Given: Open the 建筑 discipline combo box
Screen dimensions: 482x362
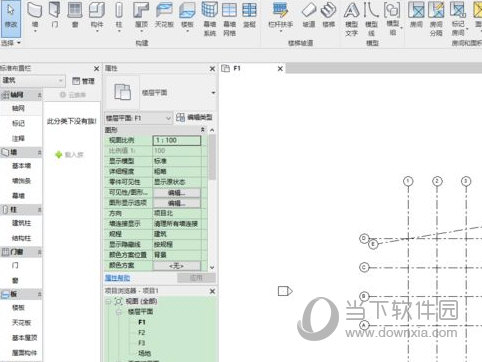Looking at the screenshot, I should [33, 81].
